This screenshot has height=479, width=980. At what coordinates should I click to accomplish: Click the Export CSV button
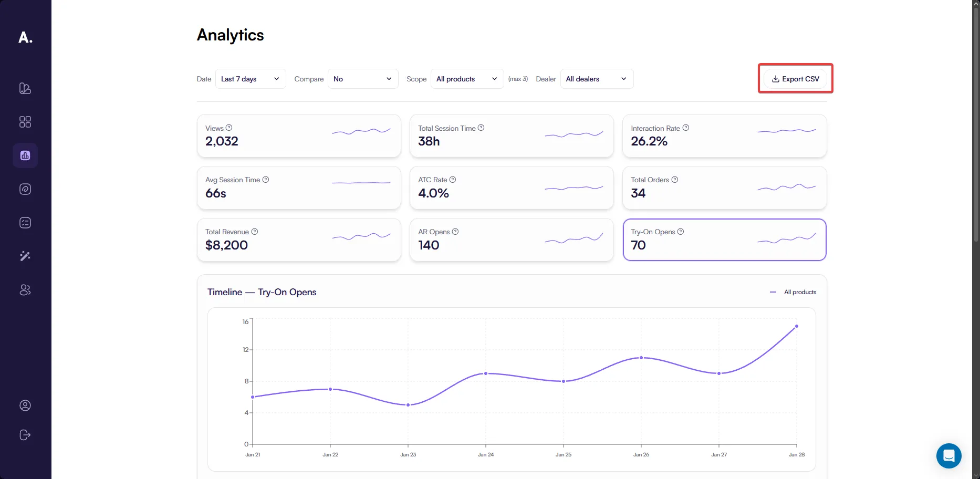795,79
